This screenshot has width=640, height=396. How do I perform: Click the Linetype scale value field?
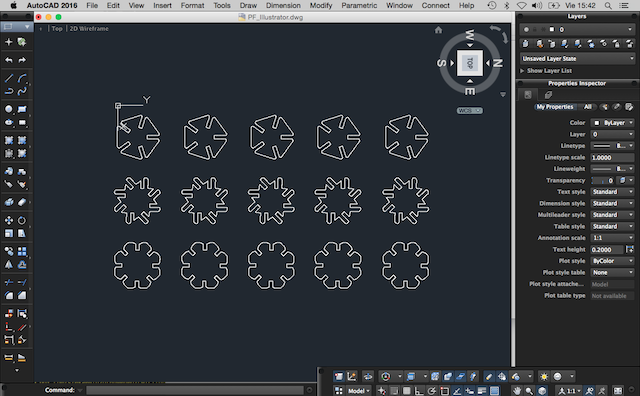613,157
